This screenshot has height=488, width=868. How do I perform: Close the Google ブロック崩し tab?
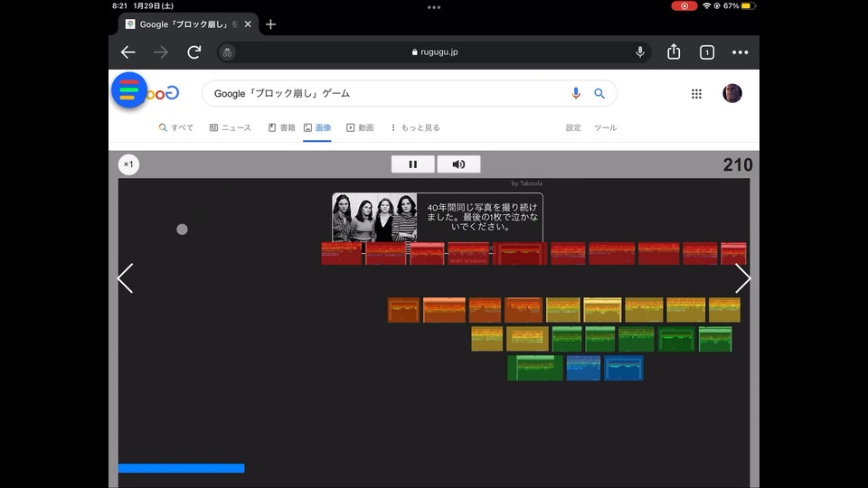pos(248,24)
